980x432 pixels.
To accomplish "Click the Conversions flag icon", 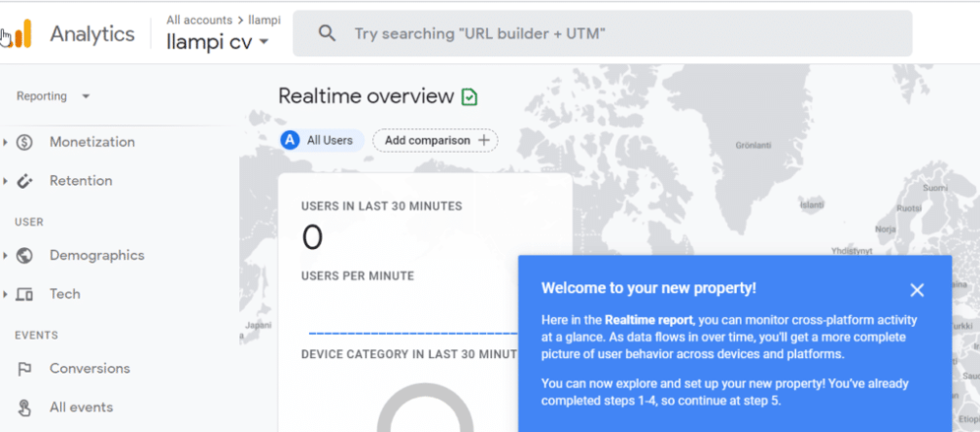I will click(x=25, y=369).
